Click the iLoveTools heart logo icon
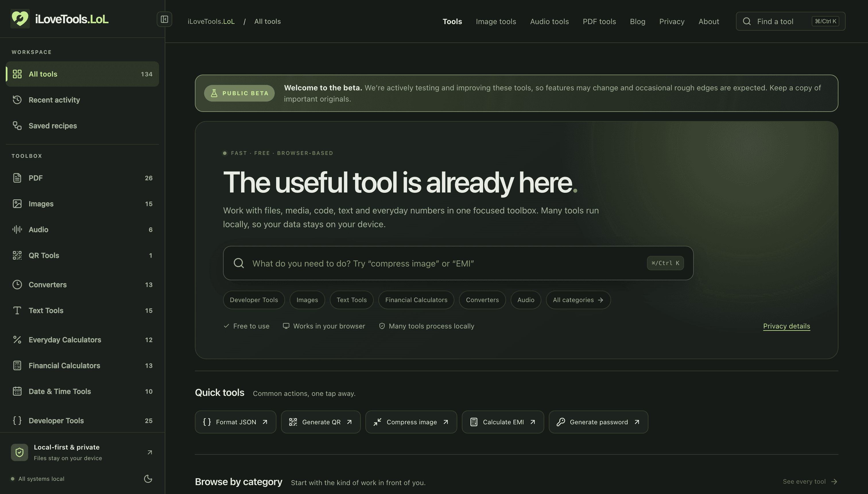Viewport: 868px width, 494px height. point(20,19)
